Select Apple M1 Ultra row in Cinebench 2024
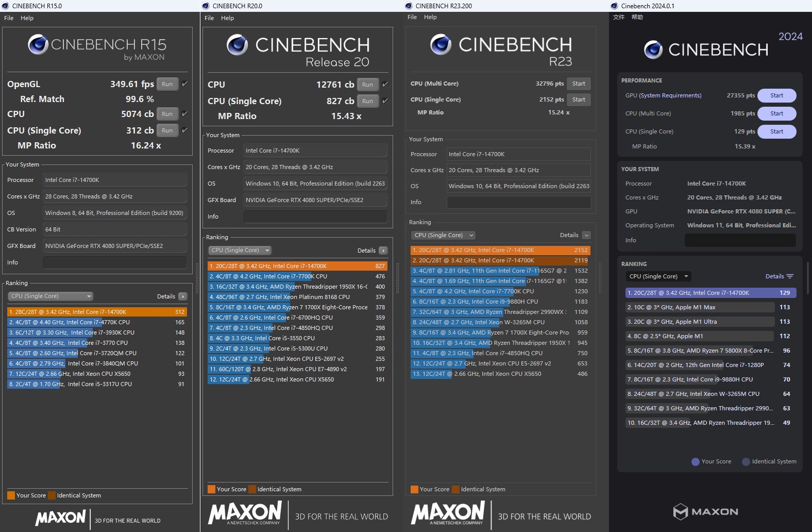Image resolution: width=812 pixels, height=532 pixels. 711,322
